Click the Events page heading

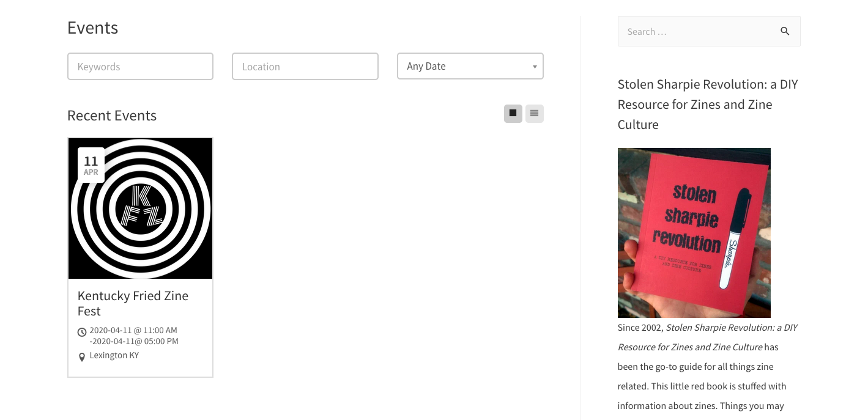[x=93, y=28]
